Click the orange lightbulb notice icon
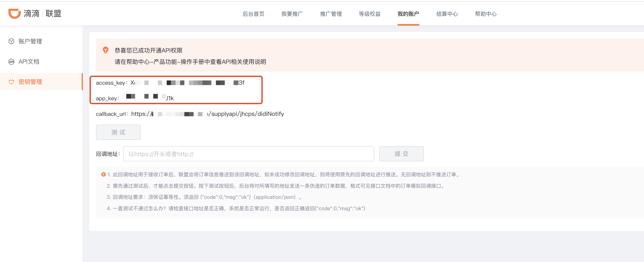This screenshot has width=644, height=262. coord(105,50)
